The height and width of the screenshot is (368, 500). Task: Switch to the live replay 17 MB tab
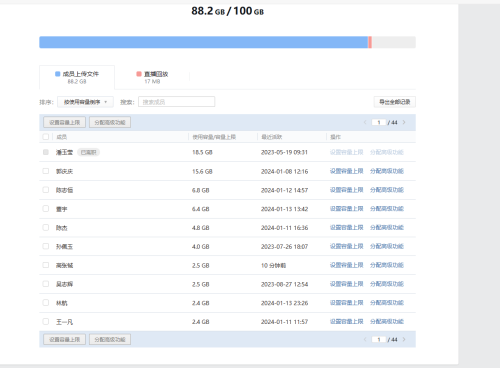click(x=152, y=77)
